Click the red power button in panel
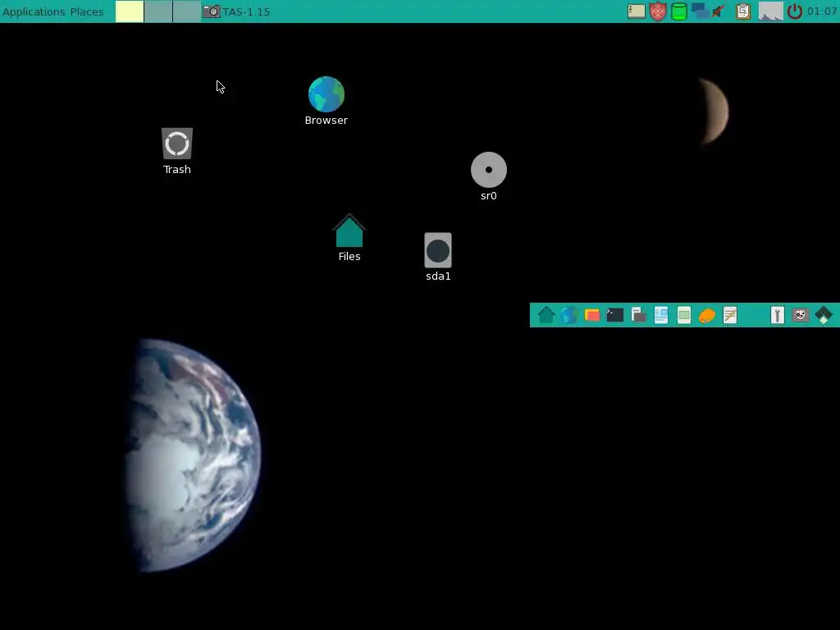Image resolution: width=840 pixels, height=630 pixels. [x=794, y=11]
